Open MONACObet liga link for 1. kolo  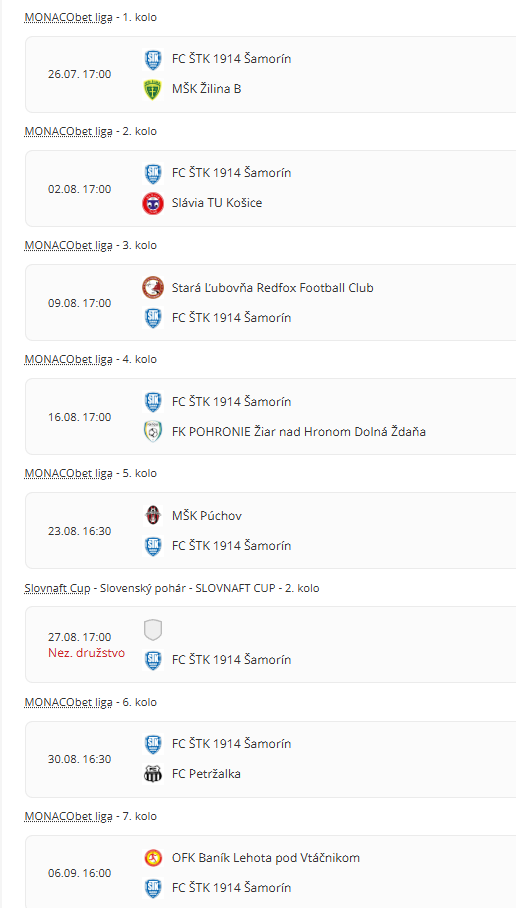point(68,17)
